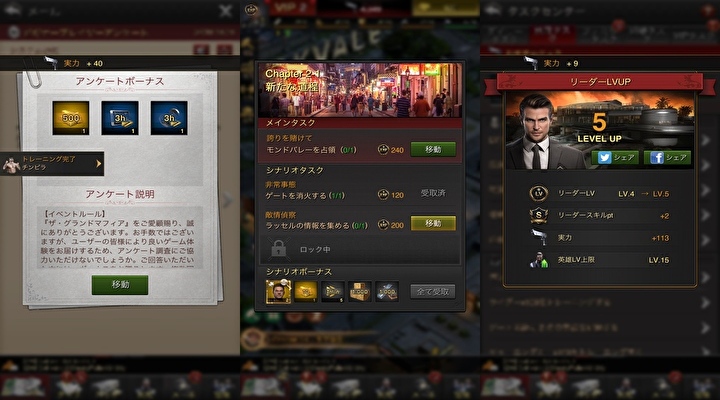
Task: Click the green 移動 button on survey
Action: pos(120,285)
